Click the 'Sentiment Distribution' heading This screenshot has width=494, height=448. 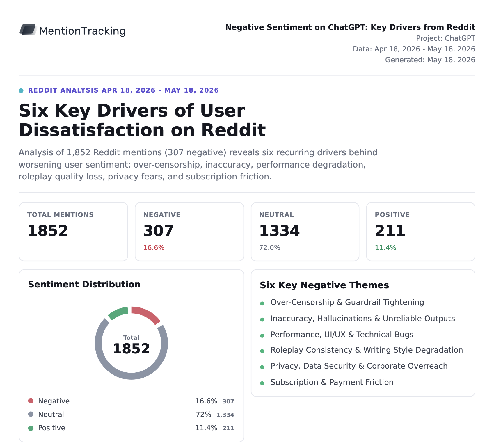84,284
